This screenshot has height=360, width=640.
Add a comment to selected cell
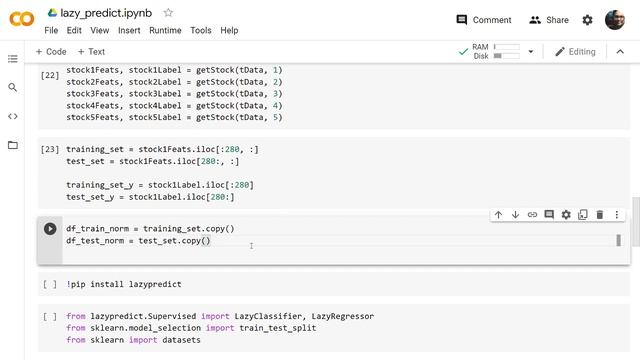click(x=549, y=215)
